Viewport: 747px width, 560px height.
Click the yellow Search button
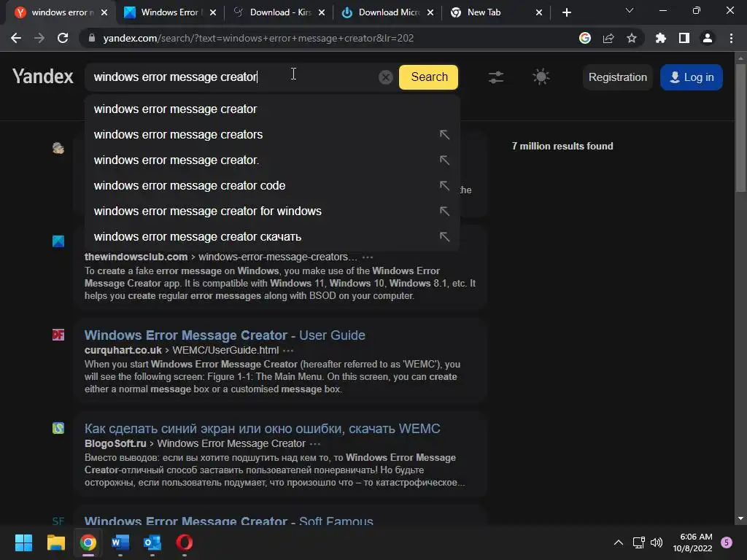coord(428,77)
